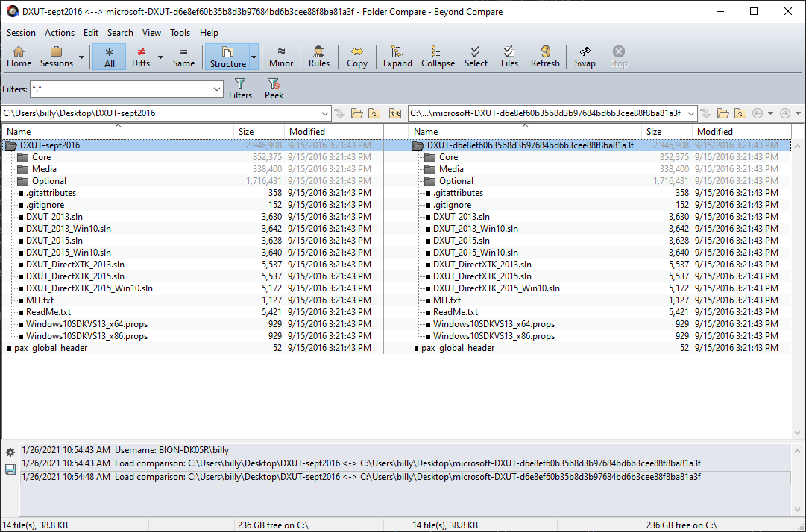
Task: Click the up-one-level icon beside left path
Action: tap(374, 113)
